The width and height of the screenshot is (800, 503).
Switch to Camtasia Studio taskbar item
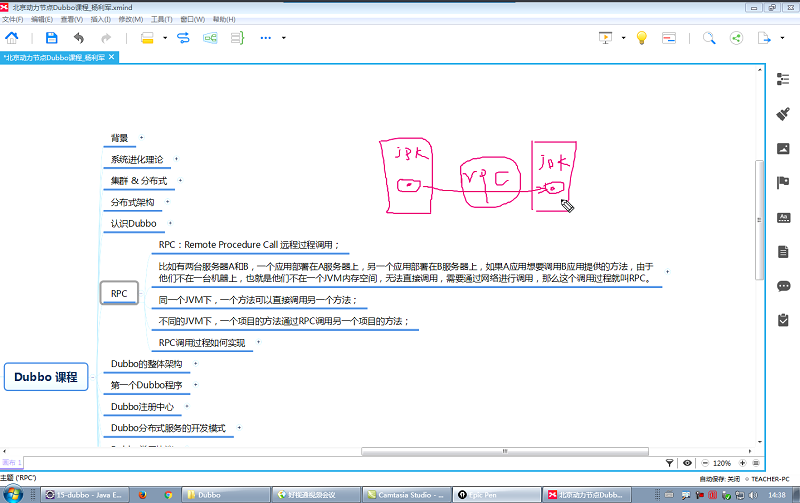pos(407,494)
